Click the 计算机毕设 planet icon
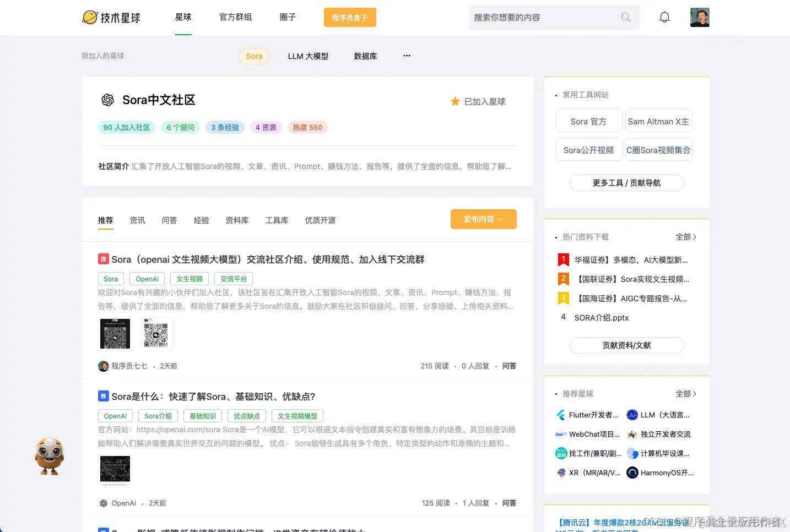 point(632,453)
